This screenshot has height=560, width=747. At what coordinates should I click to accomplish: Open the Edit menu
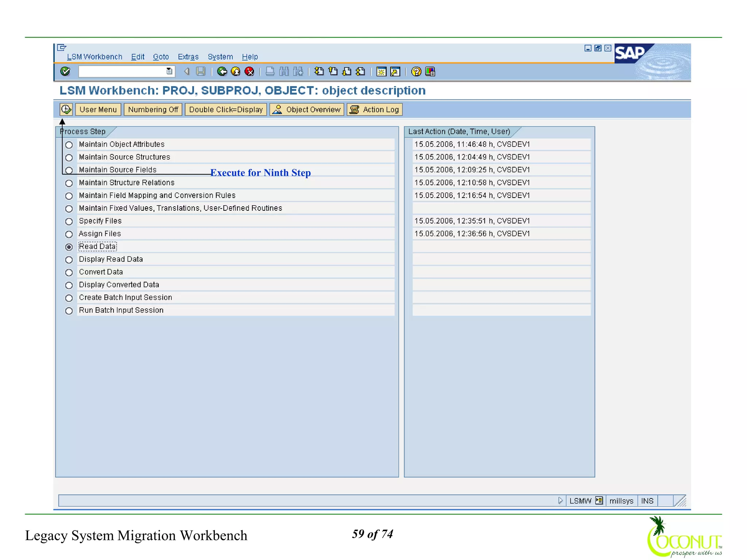pos(138,57)
